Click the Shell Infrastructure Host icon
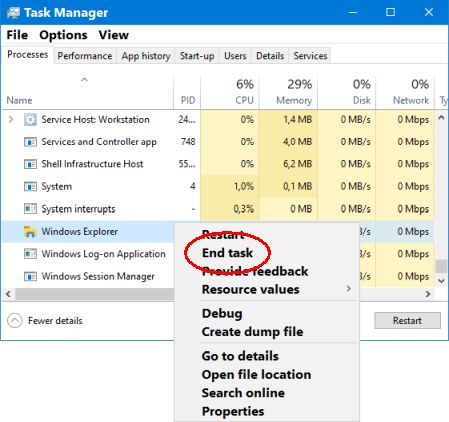Screen dimensions: 449x422 30,164
